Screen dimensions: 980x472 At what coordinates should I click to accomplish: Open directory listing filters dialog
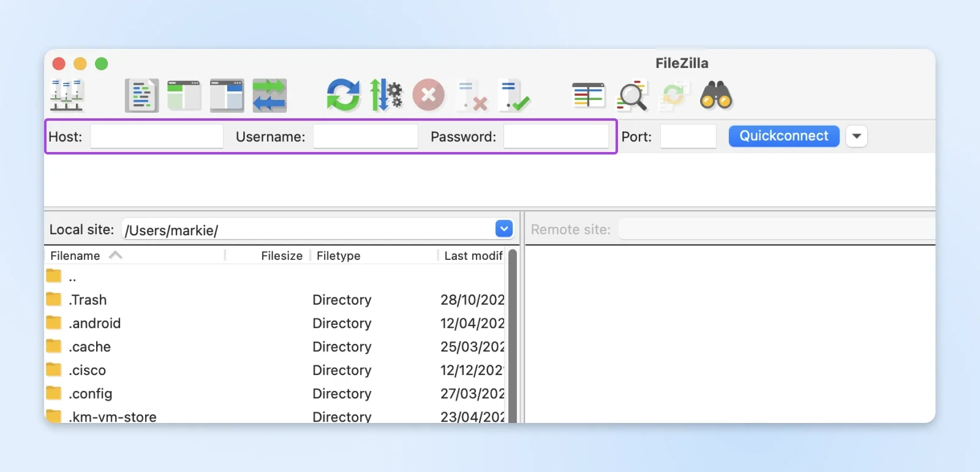point(589,96)
